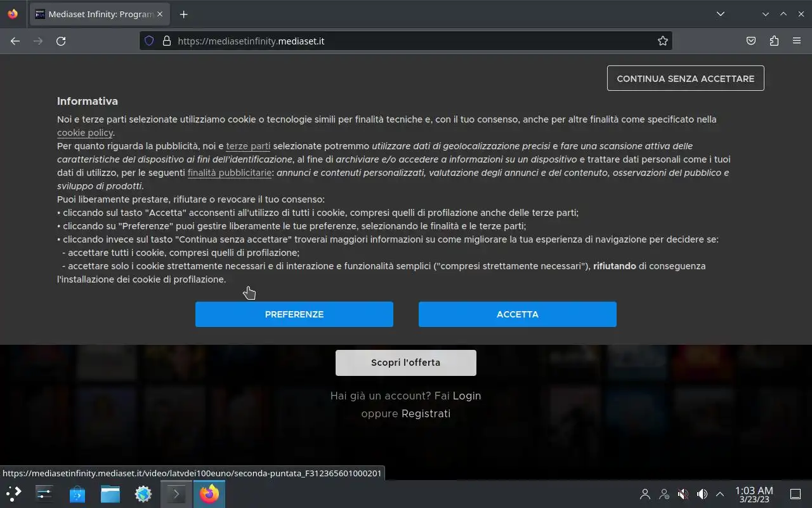Click the Informativa heading
Image resolution: width=812 pixels, height=508 pixels.
pyautogui.click(x=88, y=101)
